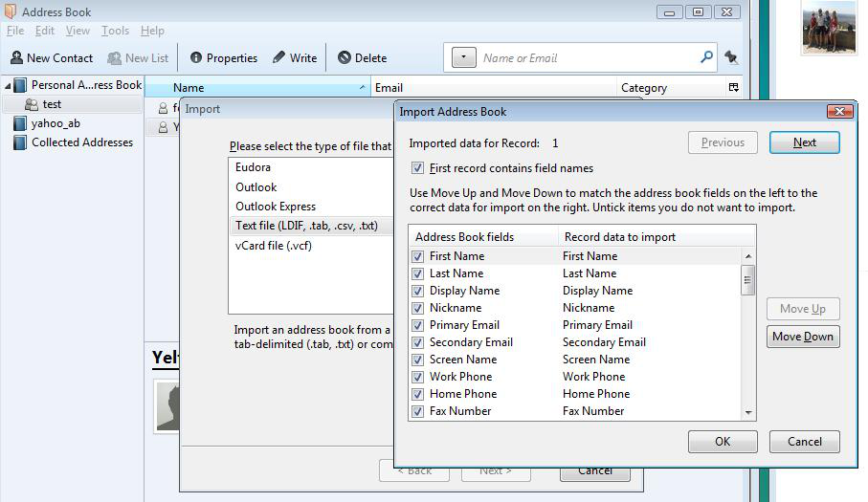Screen dimensions: 868x502
Task: Select the test mailing list
Action: 51,104
